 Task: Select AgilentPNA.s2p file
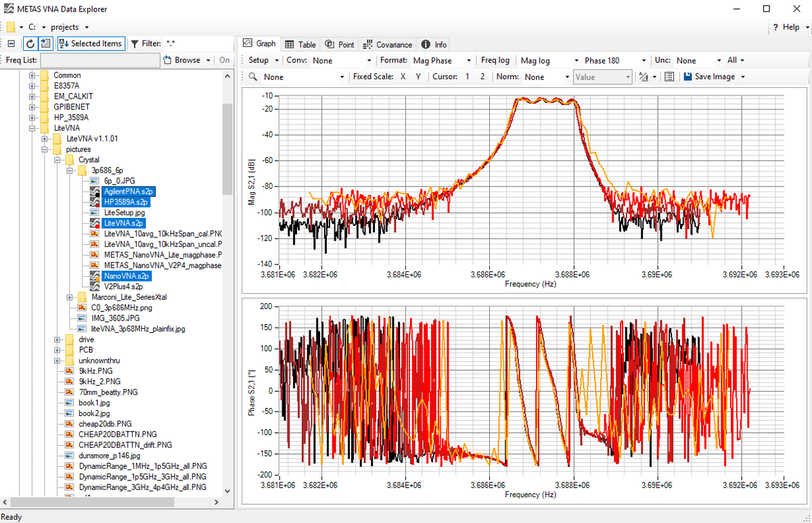tap(129, 191)
